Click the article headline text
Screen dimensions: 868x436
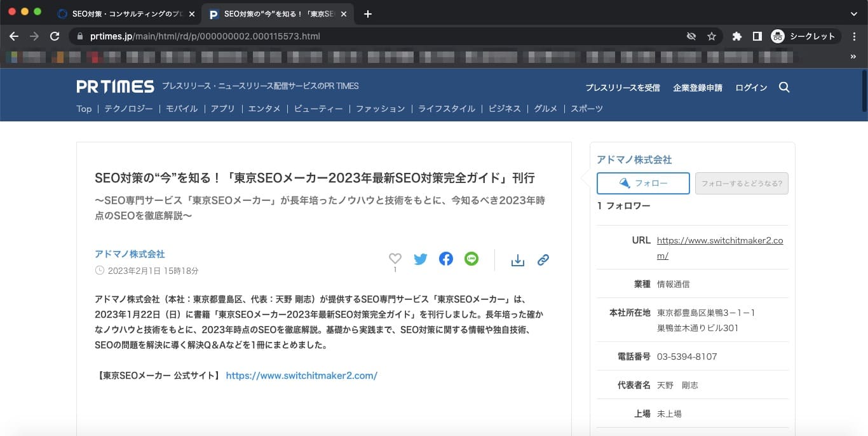coord(315,178)
